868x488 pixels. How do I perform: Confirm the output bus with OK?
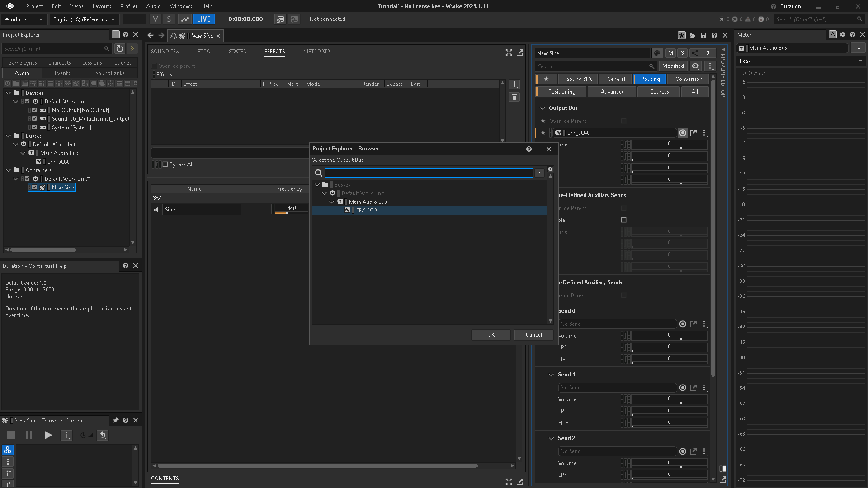tap(491, 335)
